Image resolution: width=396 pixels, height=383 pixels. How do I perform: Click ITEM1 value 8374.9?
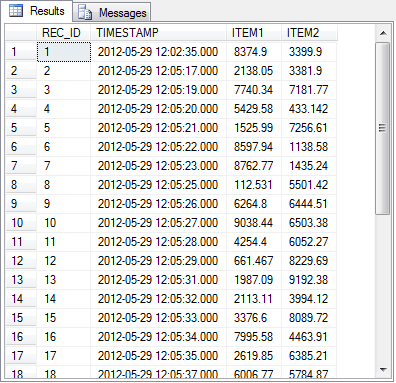(x=250, y=52)
